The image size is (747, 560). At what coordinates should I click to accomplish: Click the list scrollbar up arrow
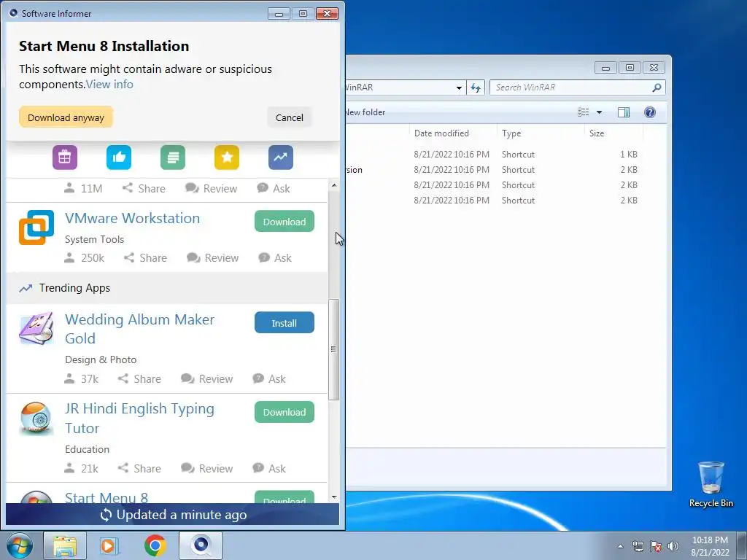pyautogui.click(x=334, y=185)
